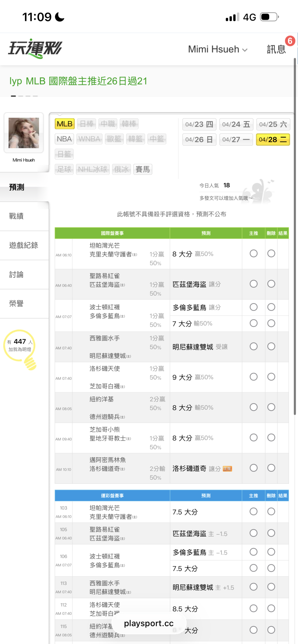The image size is (298, 644).
Task: Open 訊息 messages in the header
Action: click(x=276, y=49)
